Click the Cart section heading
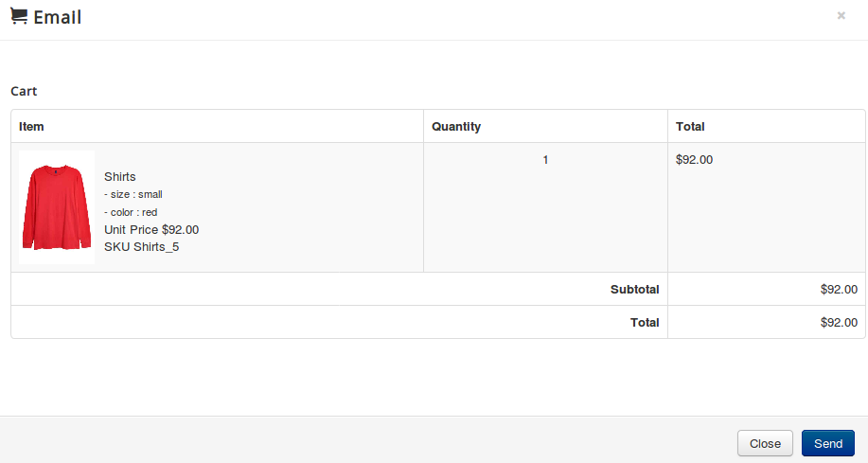 (24, 91)
